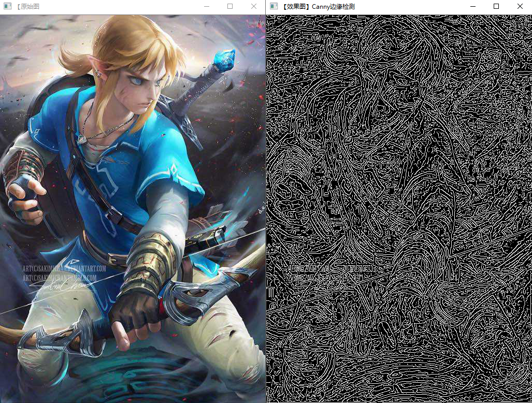The height and width of the screenshot is (403, 532).
Task: Click the 原始图 window app icon
Action: tap(7, 6)
